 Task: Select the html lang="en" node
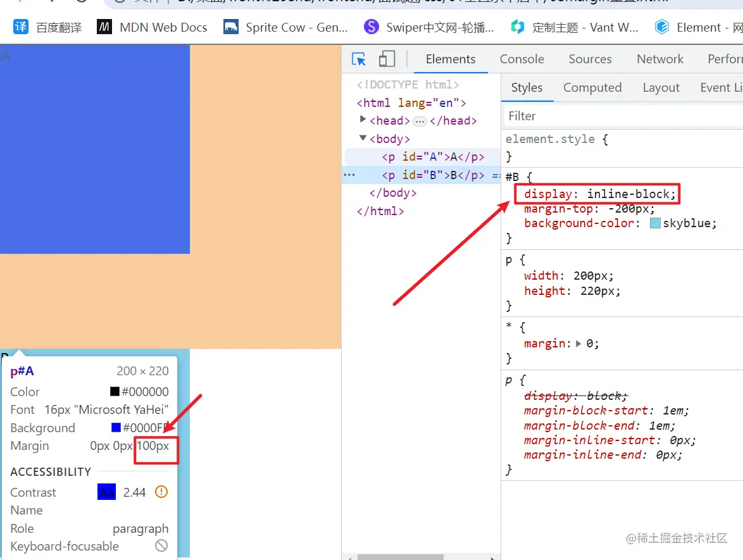click(x=411, y=103)
